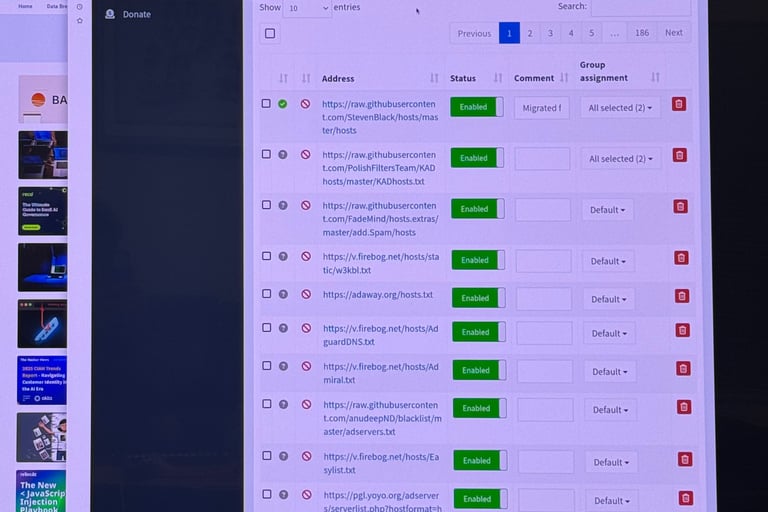
Task: Check the adaway.org row checkbox
Action: (x=266, y=293)
